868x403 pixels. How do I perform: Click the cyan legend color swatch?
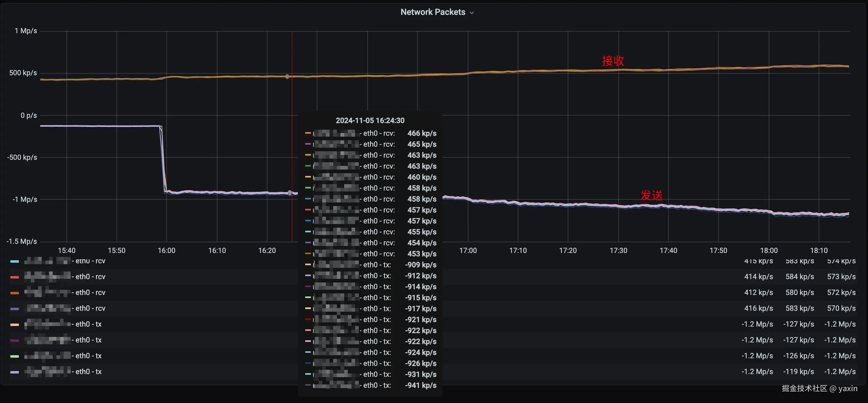(x=15, y=261)
